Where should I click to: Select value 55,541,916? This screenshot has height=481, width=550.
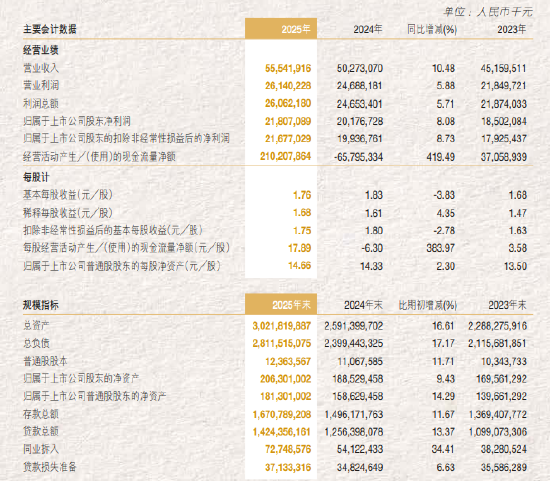[288, 68]
